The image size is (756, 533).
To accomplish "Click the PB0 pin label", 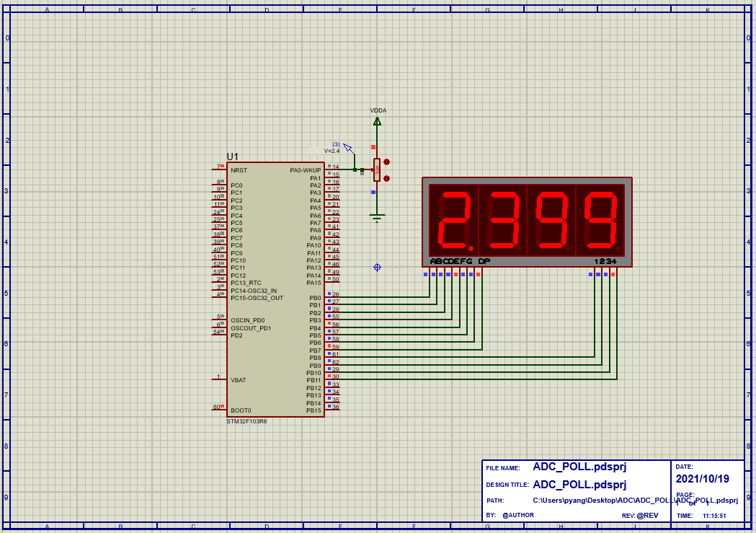I will pos(315,298).
